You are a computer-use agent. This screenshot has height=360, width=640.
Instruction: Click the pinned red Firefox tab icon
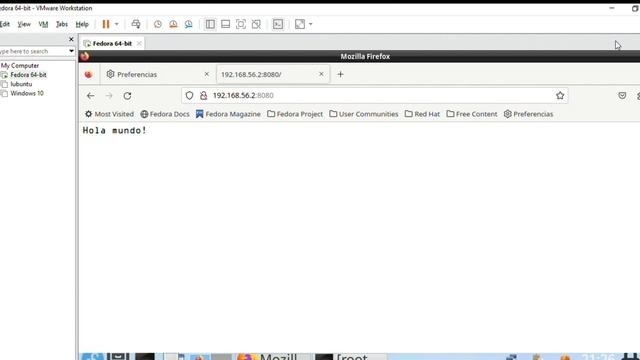pyautogui.click(x=89, y=74)
